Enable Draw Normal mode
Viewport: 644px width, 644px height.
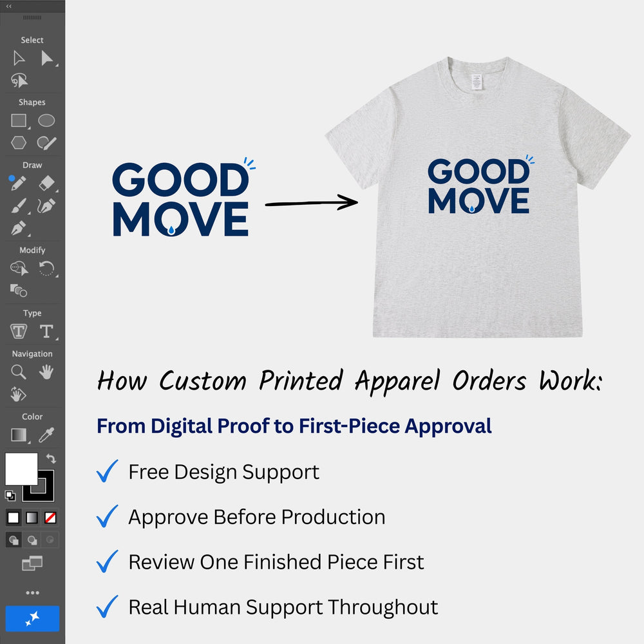pyautogui.click(x=14, y=540)
